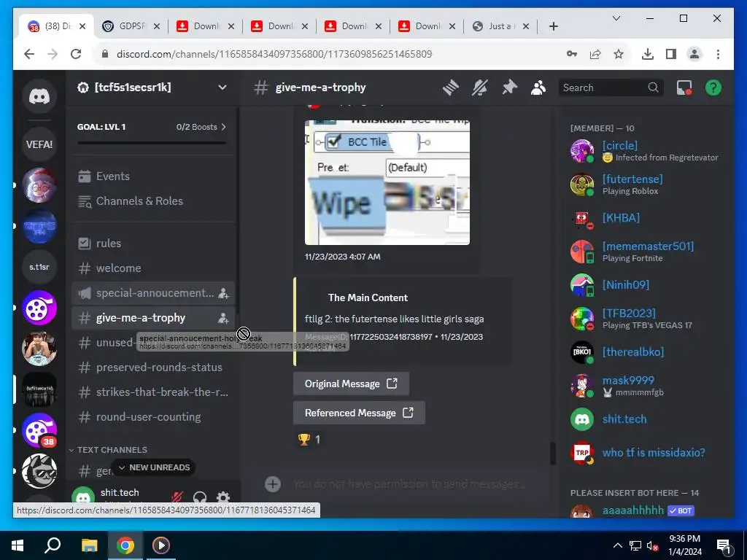The image size is (747, 560).
Task: Jump to NEW UNREADS pill
Action: click(153, 467)
